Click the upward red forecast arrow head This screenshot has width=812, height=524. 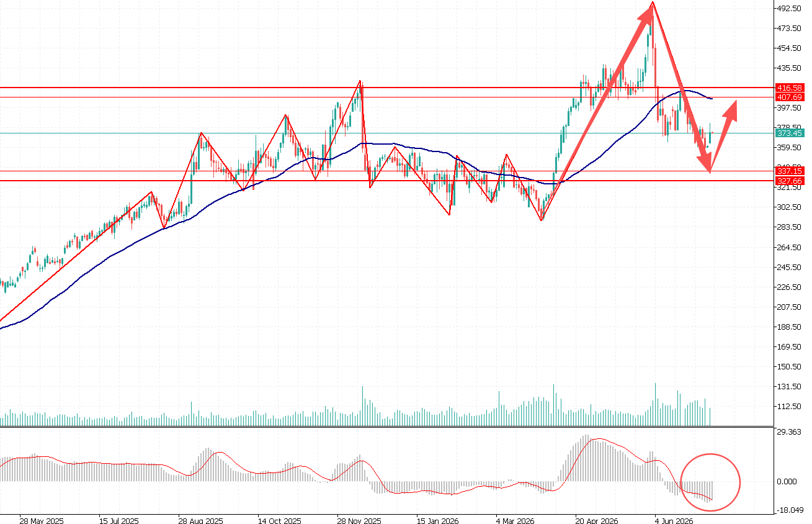(x=731, y=108)
